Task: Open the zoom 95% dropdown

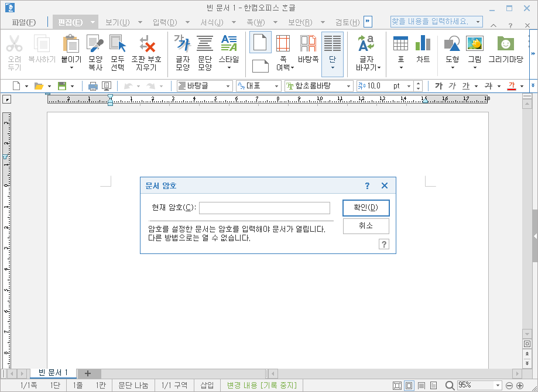Action: pos(498,386)
